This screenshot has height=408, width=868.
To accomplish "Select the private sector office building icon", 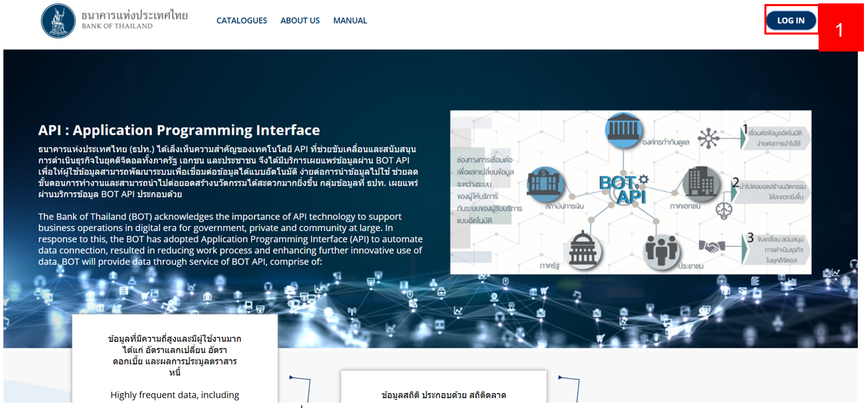I will click(701, 184).
